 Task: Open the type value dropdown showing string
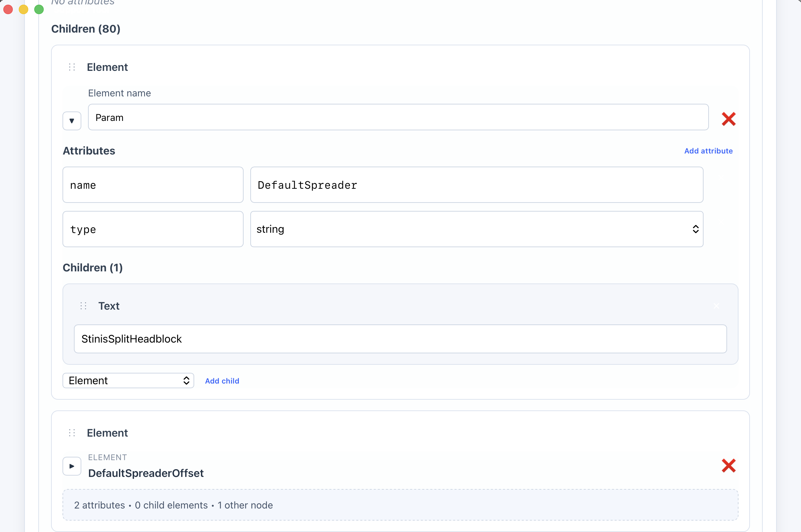476,229
